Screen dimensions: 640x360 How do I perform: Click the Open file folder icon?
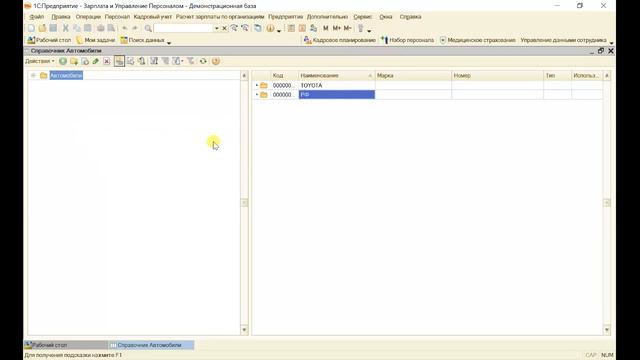click(x=42, y=28)
